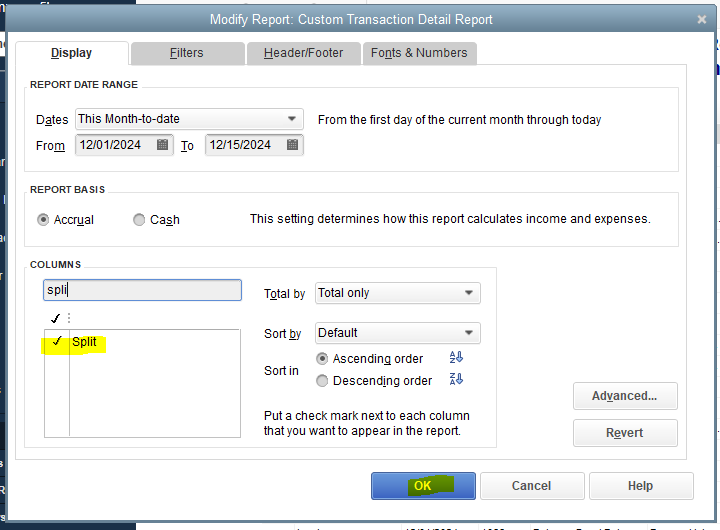Select the Split column entry
This screenshot has width=720, height=530.
pos(84,342)
